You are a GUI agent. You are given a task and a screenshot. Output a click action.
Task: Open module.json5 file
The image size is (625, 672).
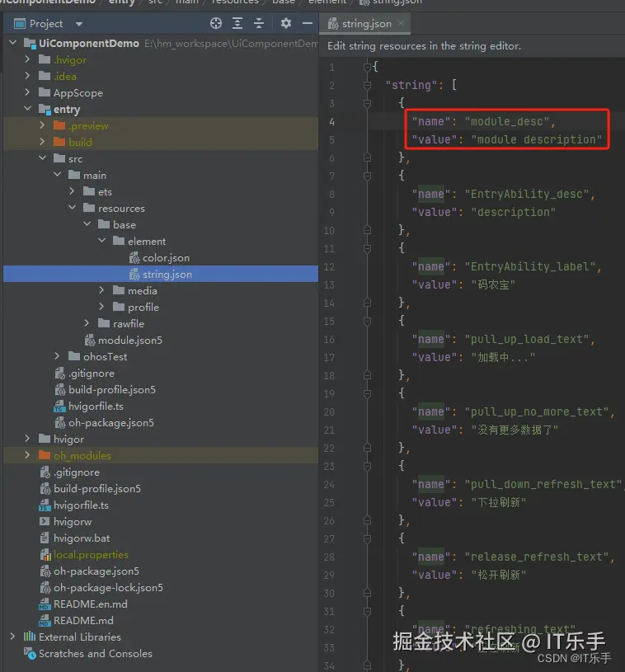click(130, 341)
